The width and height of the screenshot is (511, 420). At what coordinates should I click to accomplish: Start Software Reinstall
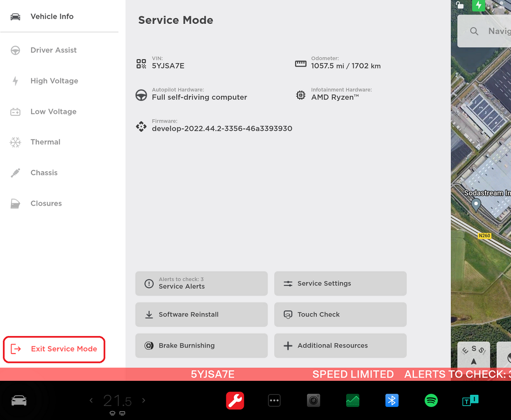coord(201,315)
